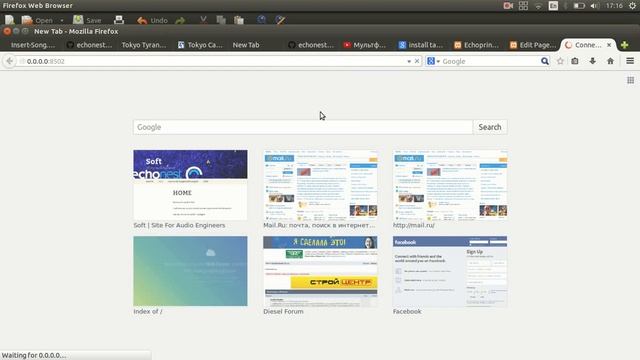Open the Wi-Fi network indicator
Image resolution: width=640 pixels, height=360 pixels.
538,6
